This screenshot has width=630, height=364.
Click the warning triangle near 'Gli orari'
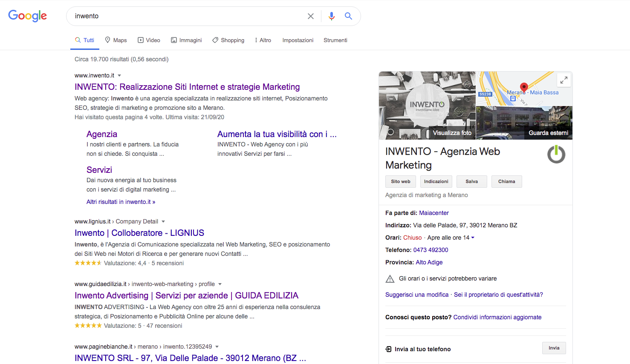390,278
